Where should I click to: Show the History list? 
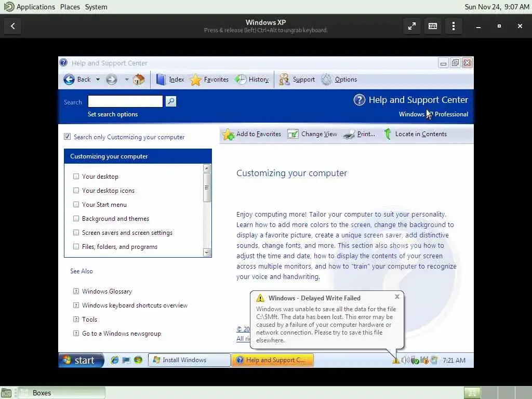tap(252, 79)
